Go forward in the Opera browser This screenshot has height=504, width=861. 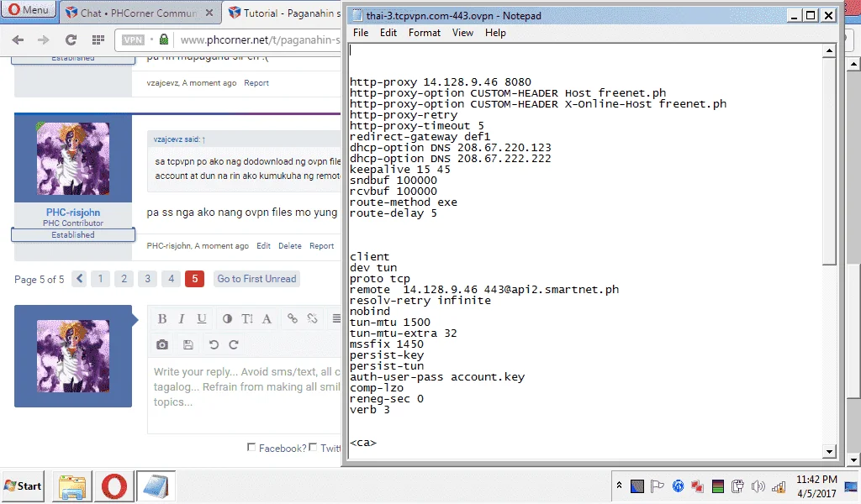coord(44,39)
